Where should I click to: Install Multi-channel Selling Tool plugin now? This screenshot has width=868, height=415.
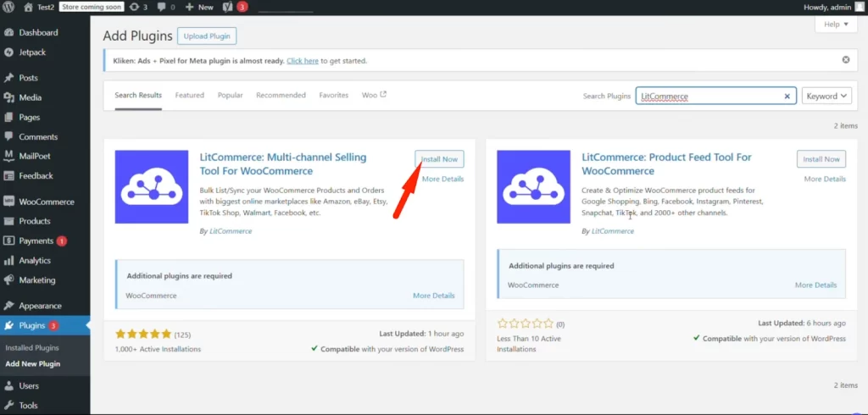coord(440,159)
